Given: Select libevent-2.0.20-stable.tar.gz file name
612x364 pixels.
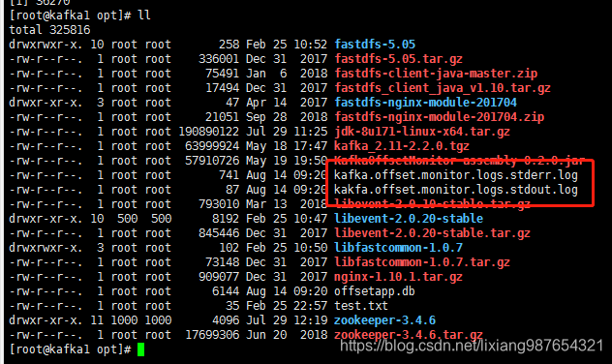Looking at the screenshot, I should (x=432, y=233).
